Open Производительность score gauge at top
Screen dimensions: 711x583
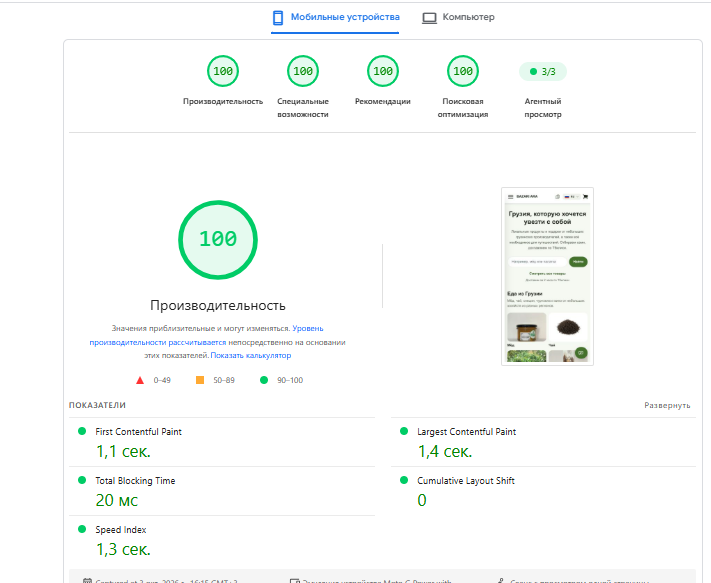[223, 71]
